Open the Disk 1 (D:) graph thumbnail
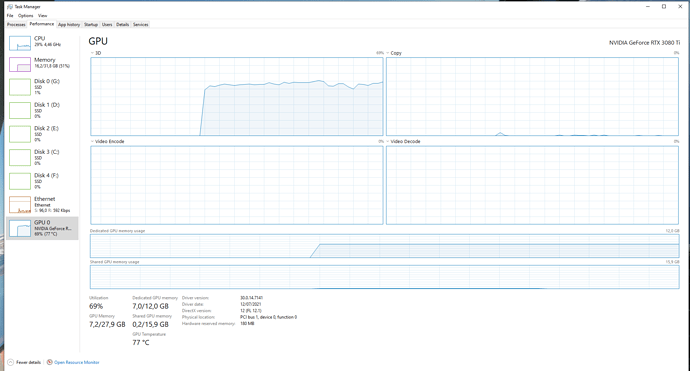Viewport: 690px width, 371px height. [20, 110]
